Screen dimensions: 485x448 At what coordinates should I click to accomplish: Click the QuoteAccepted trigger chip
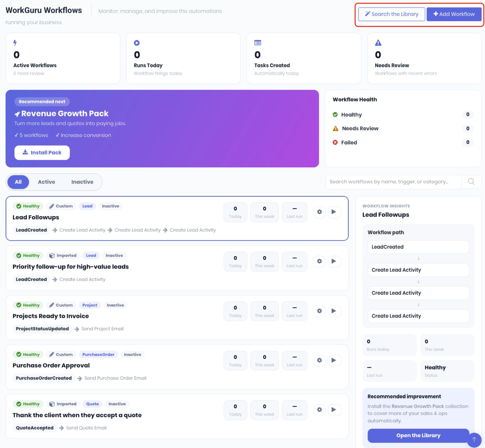click(35, 428)
